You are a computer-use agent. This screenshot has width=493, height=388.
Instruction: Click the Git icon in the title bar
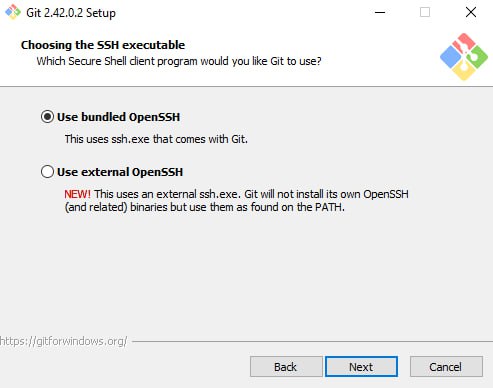pyautogui.click(x=13, y=12)
